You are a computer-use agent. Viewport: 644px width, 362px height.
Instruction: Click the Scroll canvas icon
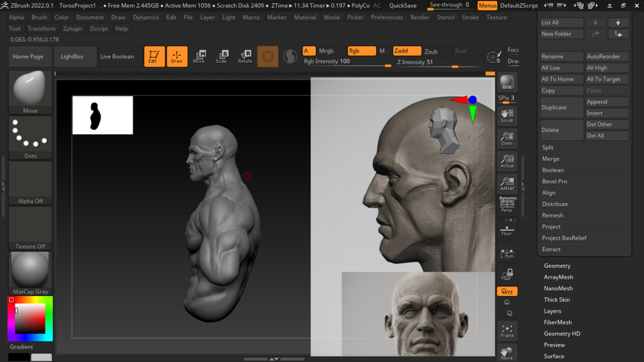point(507,116)
